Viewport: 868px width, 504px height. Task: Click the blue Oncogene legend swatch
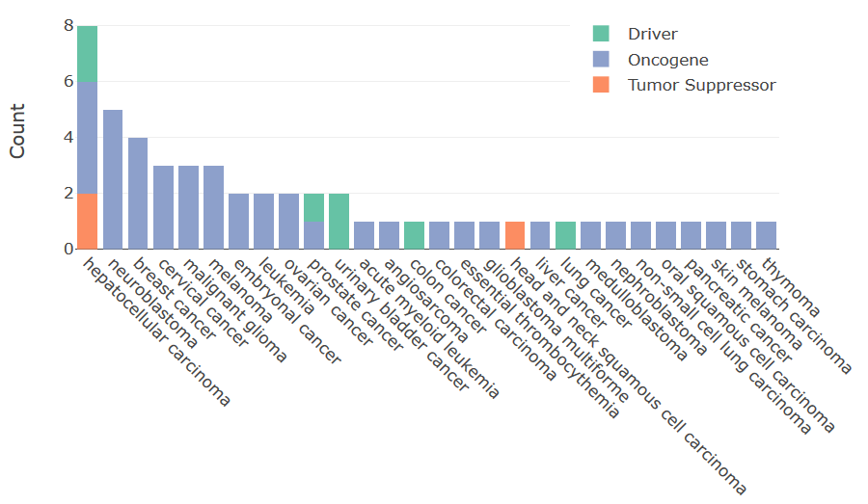click(601, 60)
